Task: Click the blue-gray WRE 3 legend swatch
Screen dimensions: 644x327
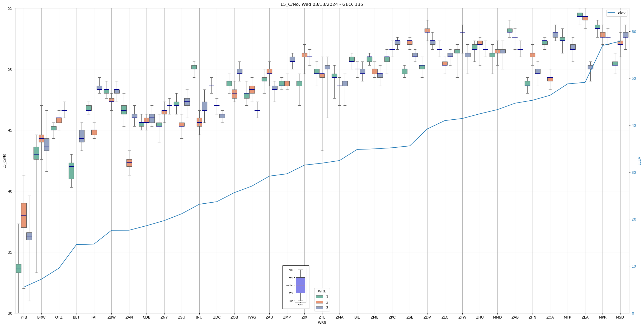Action: coord(319,308)
